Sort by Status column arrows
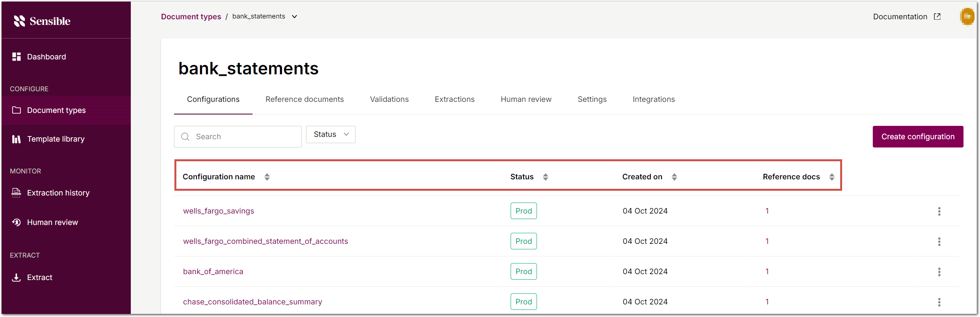This screenshot has height=317, width=980. point(546,177)
